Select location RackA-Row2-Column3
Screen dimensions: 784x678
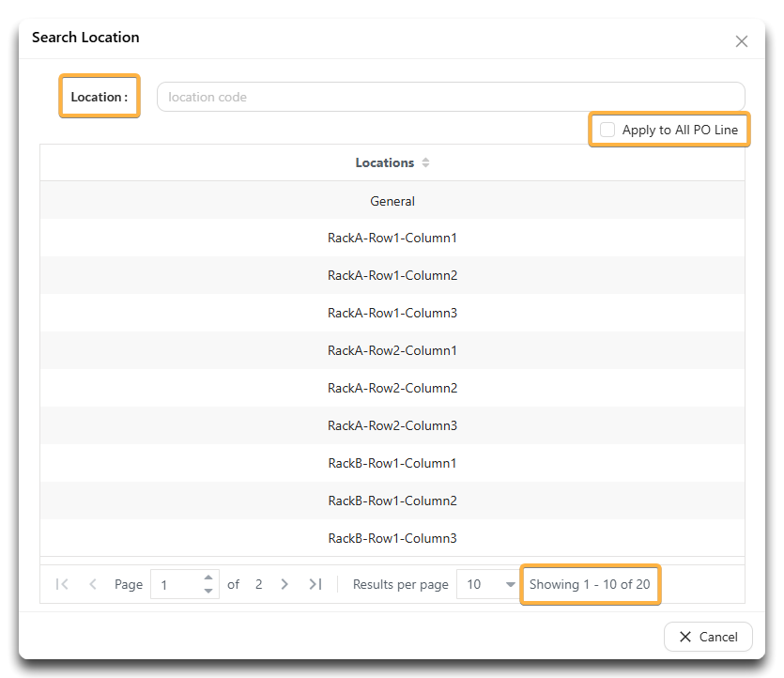[x=392, y=425]
